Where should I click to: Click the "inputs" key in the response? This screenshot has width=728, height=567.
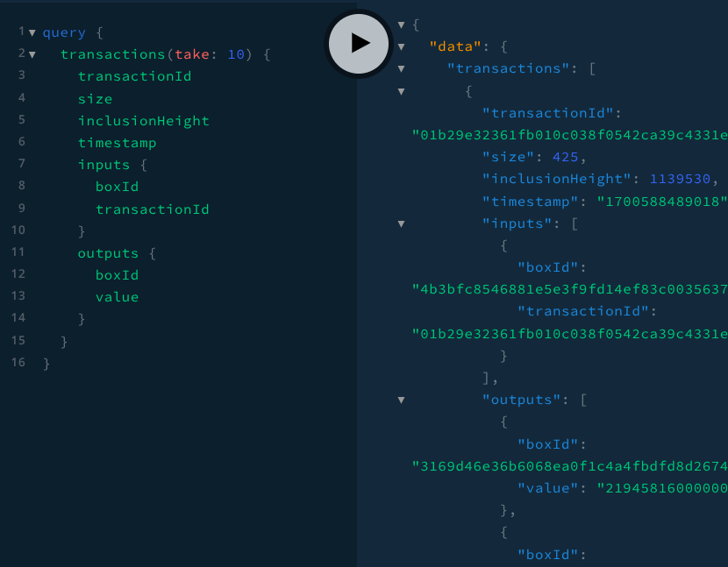pos(517,224)
